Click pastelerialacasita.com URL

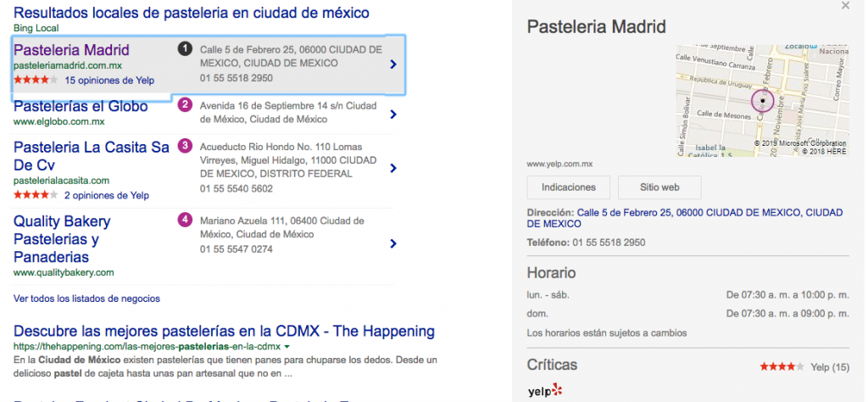point(61,181)
